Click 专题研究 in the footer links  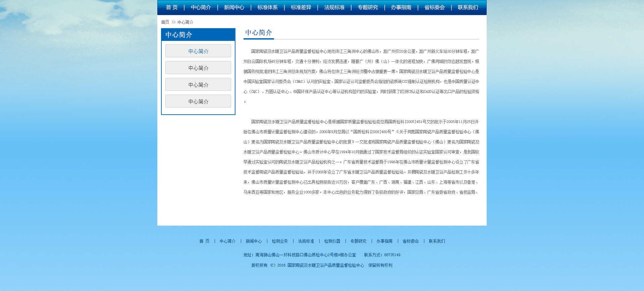[x=358, y=241]
